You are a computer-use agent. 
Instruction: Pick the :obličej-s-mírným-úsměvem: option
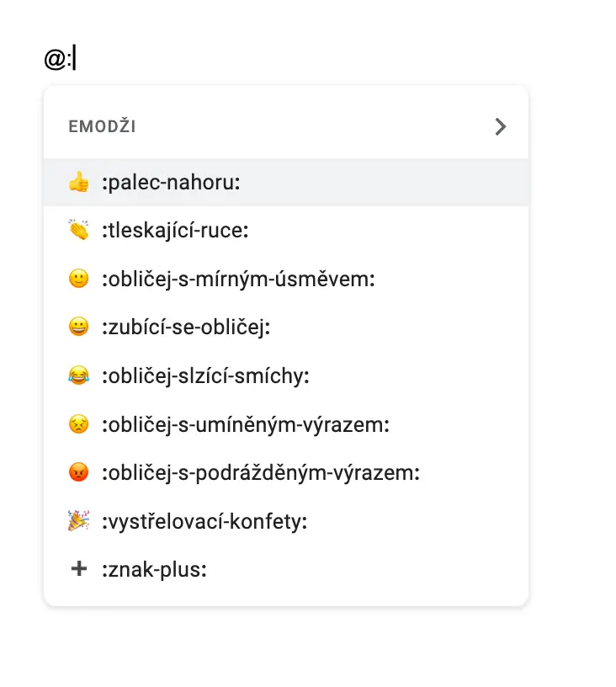tap(237, 279)
